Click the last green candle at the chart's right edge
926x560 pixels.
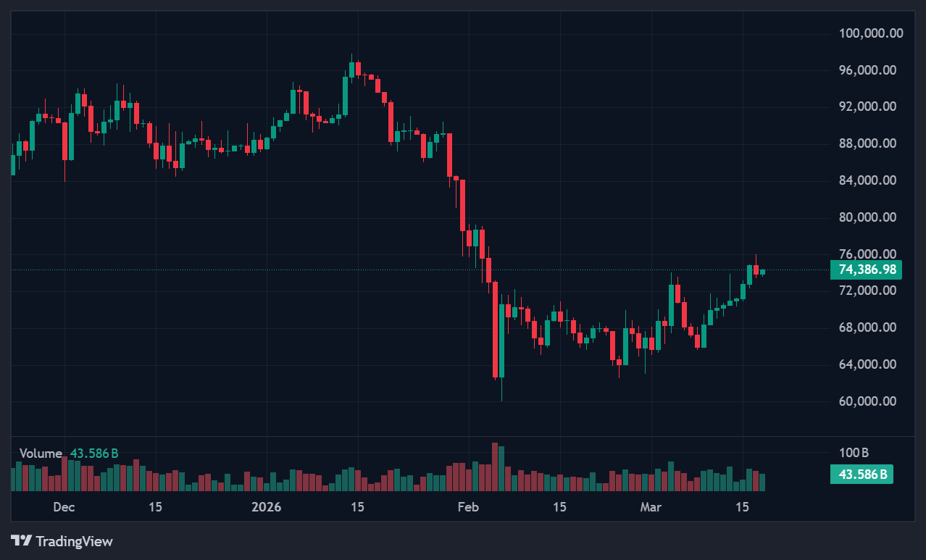tap(762, 272)
